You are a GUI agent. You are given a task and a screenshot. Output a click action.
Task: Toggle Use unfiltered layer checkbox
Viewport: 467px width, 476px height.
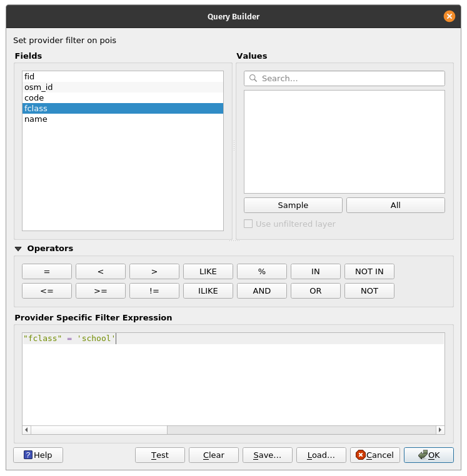248,224
